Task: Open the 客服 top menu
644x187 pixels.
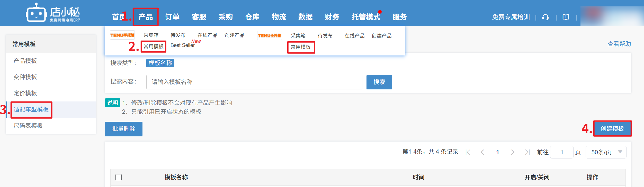Action: 199,17
